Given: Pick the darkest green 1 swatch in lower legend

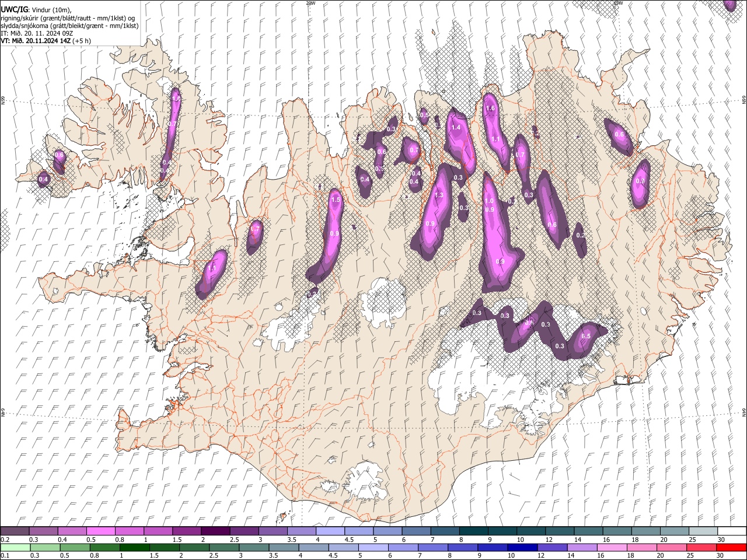Looking at the screenshot, I should (x=135, y=547).
